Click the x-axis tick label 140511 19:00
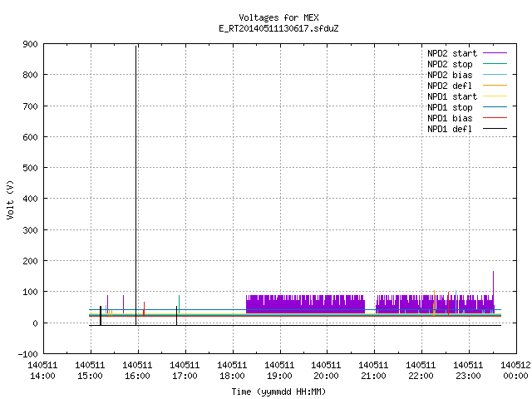This screenshot has width=532, height=399. click(x=279, y=371)
